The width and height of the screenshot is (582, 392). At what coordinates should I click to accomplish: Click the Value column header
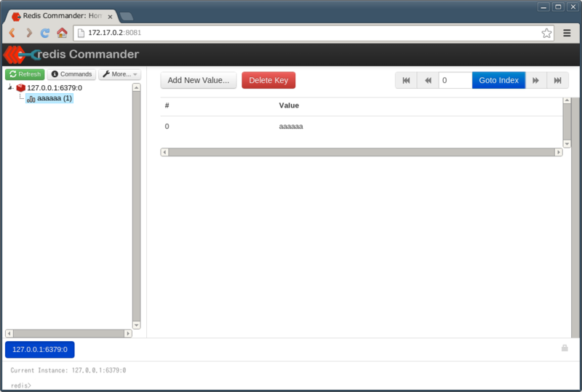(289, 105)
